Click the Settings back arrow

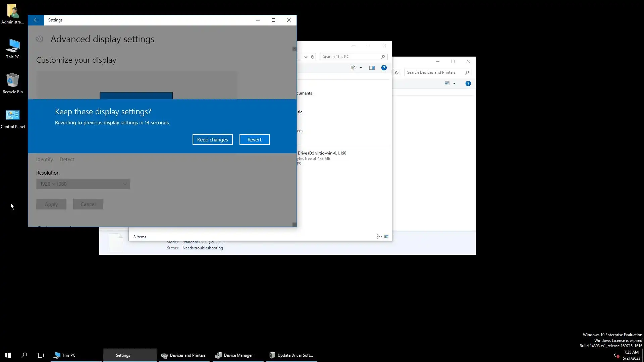click(36, 20)
